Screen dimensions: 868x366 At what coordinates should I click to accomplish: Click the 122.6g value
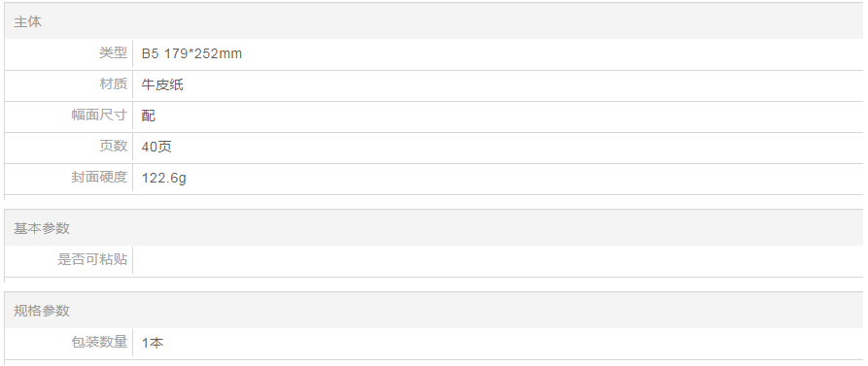164,178
